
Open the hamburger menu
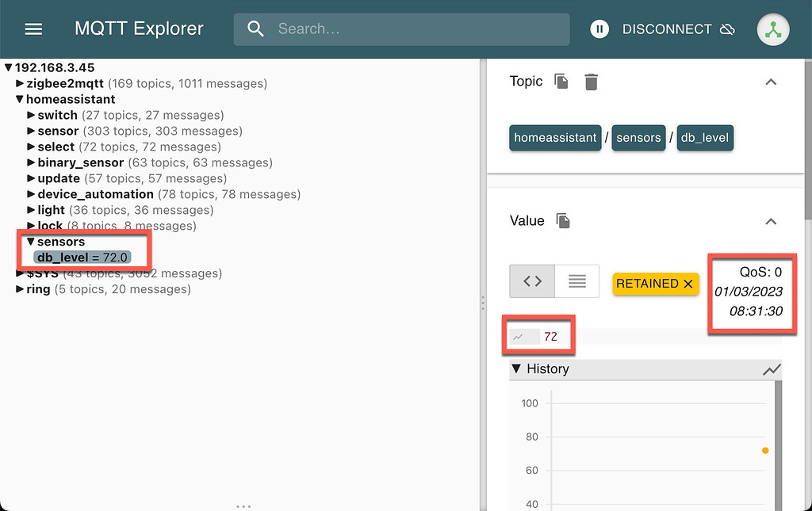33,29
